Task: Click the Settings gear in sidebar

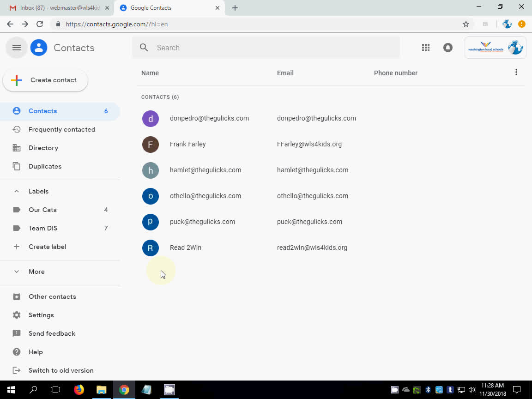Action: [17, 315]
